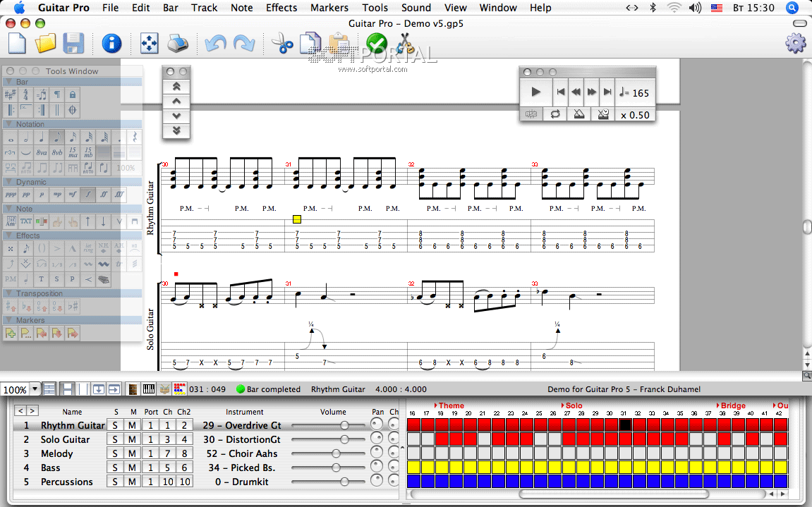The height and width of the screenshot is (507, 812).
Task: Click the tempo value 165
Action: tap(641, 93)
